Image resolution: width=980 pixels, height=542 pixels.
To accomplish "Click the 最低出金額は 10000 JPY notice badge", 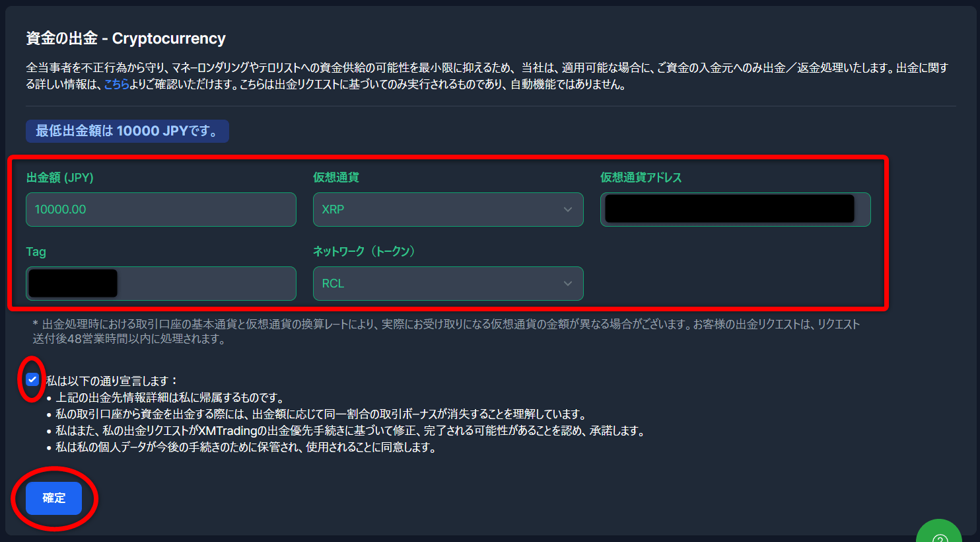I will 127,131.
